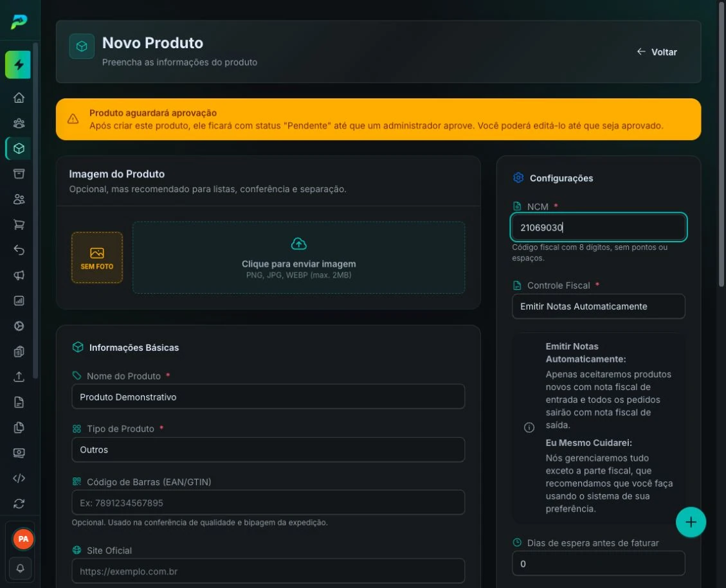The height and width of the screenshot is (588, 726).
Task: Click the 'Preencha as informações do produto' subtitle
Action: [179, 62]
